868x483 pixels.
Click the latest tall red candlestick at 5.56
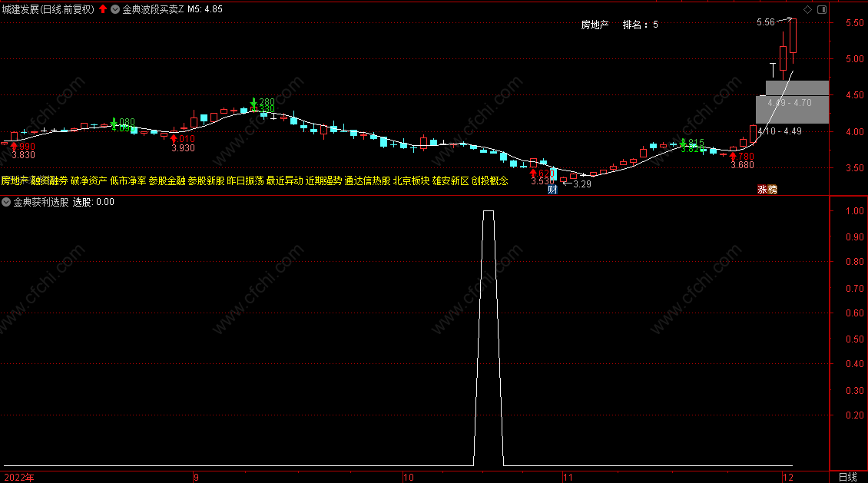(x=793, y=35)
